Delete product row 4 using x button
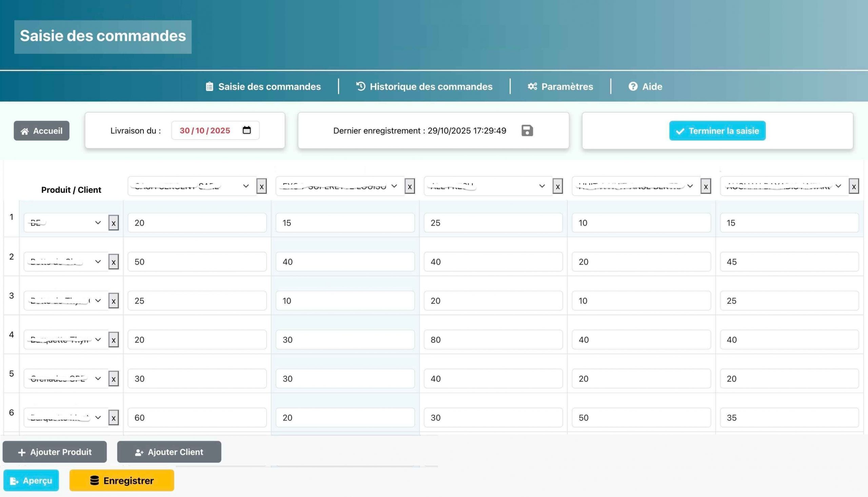Viewport: 868px width, 497px height. point(113,340)
